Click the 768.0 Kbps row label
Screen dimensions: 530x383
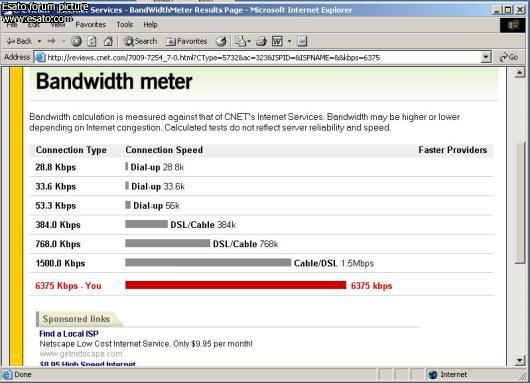[x=58, y=244]
